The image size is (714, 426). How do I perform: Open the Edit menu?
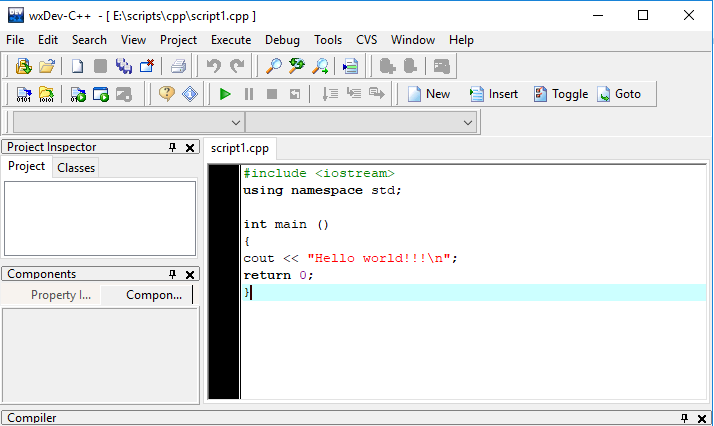[48, 40]
